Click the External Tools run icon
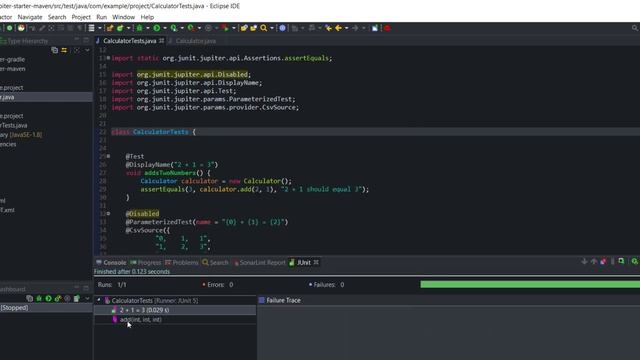 [191, 28]
